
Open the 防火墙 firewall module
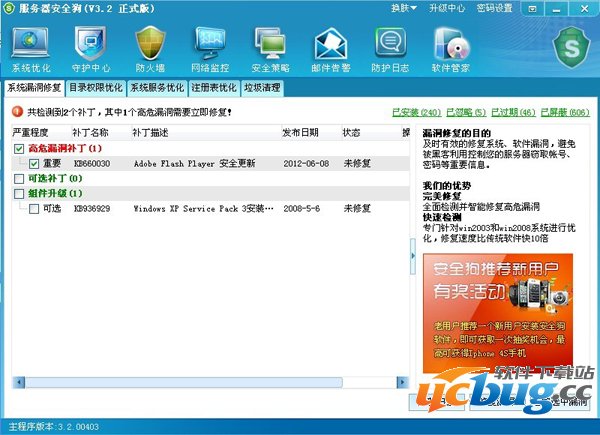coord(150,49)
